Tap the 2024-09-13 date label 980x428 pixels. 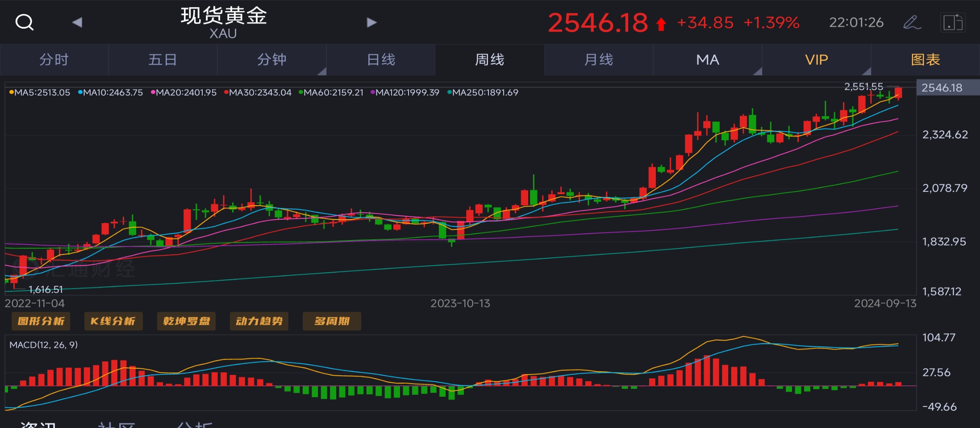tap(885, 303)
